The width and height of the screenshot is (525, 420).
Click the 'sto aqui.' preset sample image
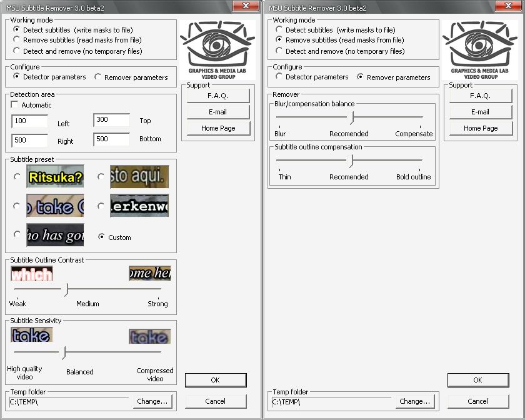(x=139, y=176)
